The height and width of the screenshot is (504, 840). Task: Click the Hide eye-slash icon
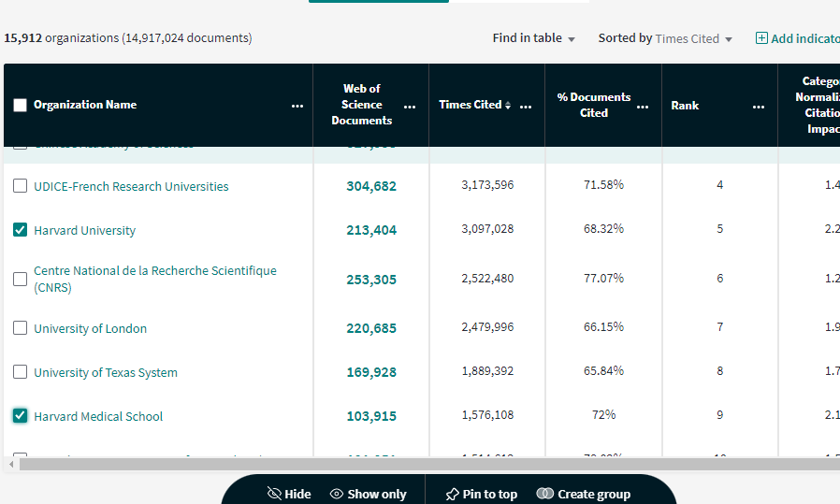click(274, 494)
